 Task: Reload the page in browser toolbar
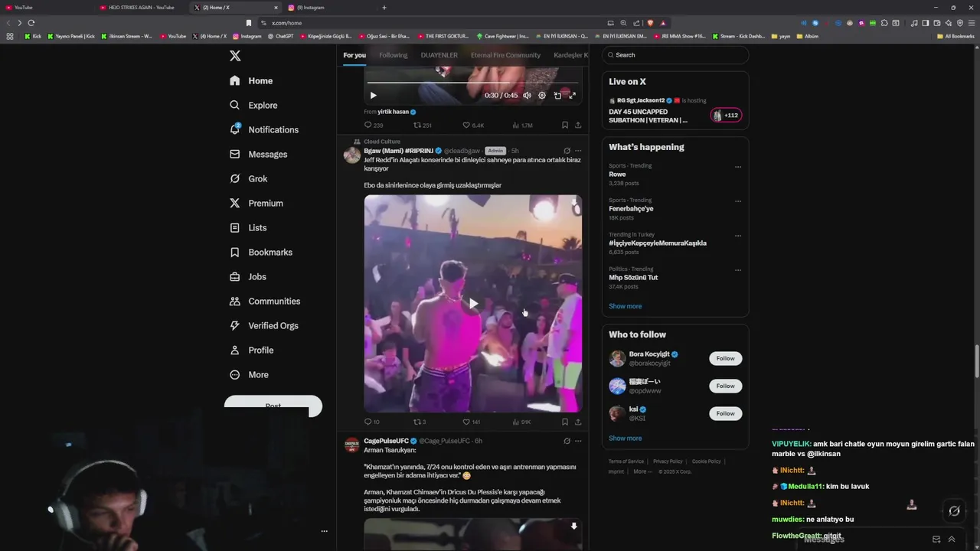coord(31,23)
